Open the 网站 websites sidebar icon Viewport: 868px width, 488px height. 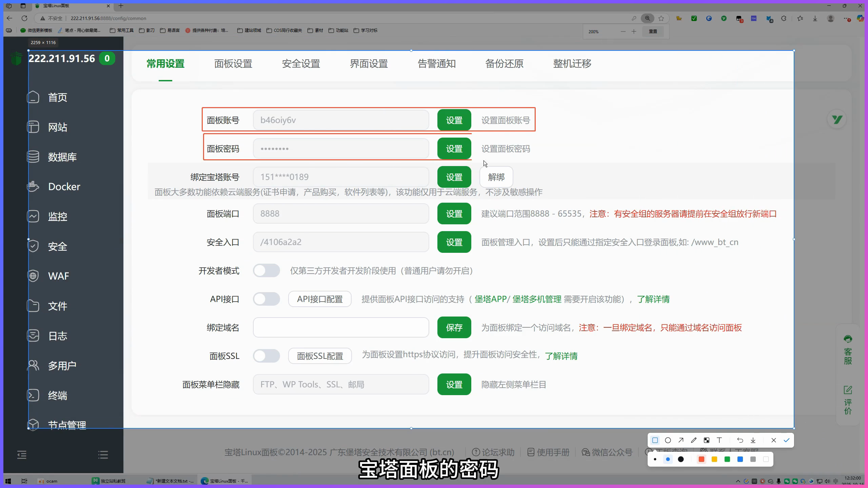pyautogui.click(x=33, y=127)
